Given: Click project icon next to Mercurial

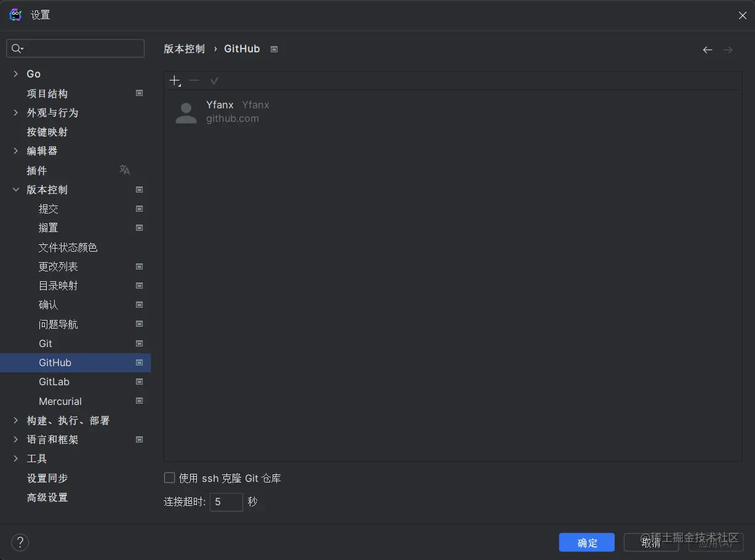Looking at the screenshot, I should tap(140, 401).
